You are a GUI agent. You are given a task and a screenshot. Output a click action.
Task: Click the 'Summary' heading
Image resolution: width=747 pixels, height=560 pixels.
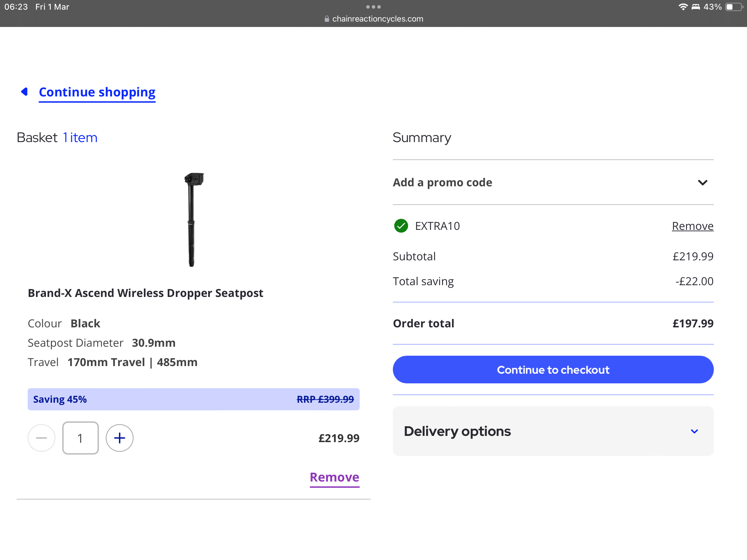click(x=422, y=138)
